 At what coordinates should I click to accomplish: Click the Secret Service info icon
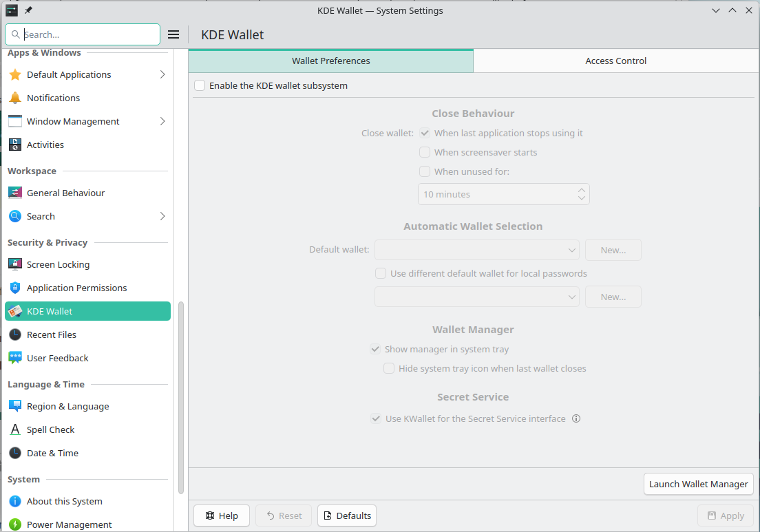[x=576, y=418]
